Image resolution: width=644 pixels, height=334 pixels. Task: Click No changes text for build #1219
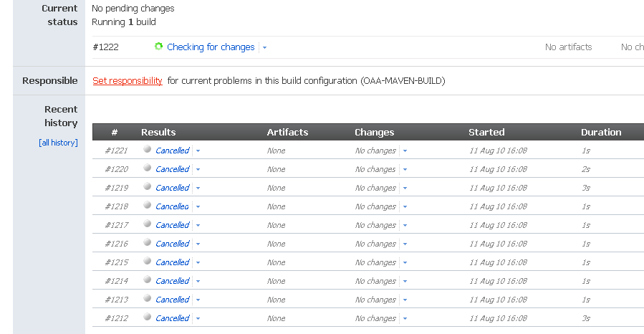tap(375, 189)
